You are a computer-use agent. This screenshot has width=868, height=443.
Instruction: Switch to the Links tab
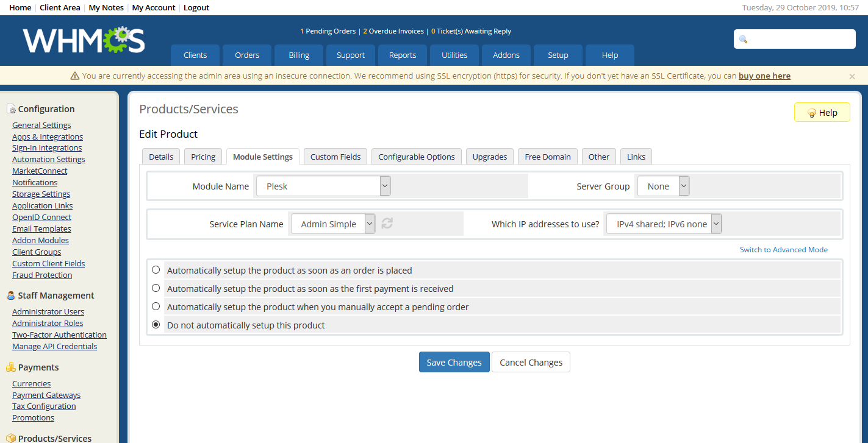tap(636, 157)
